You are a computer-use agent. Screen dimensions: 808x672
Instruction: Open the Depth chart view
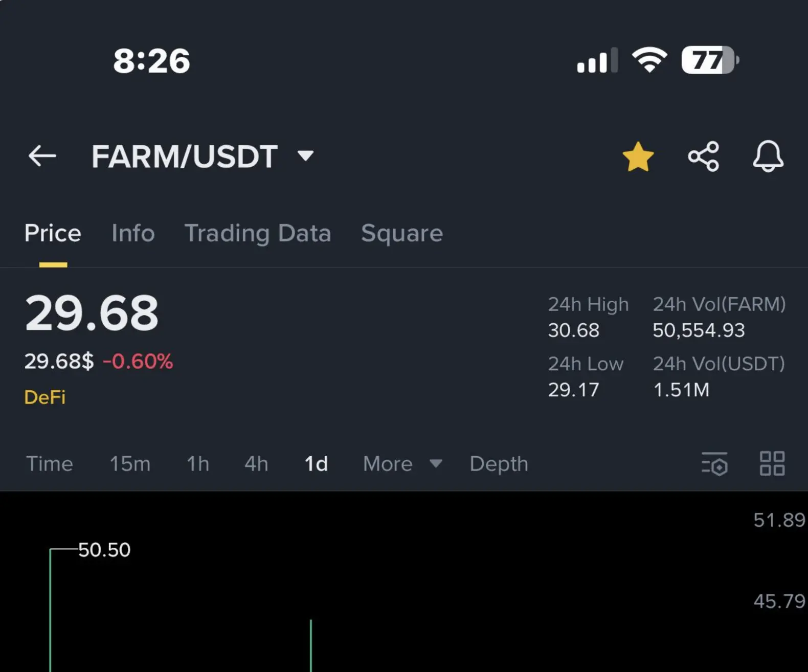point(499,464)
